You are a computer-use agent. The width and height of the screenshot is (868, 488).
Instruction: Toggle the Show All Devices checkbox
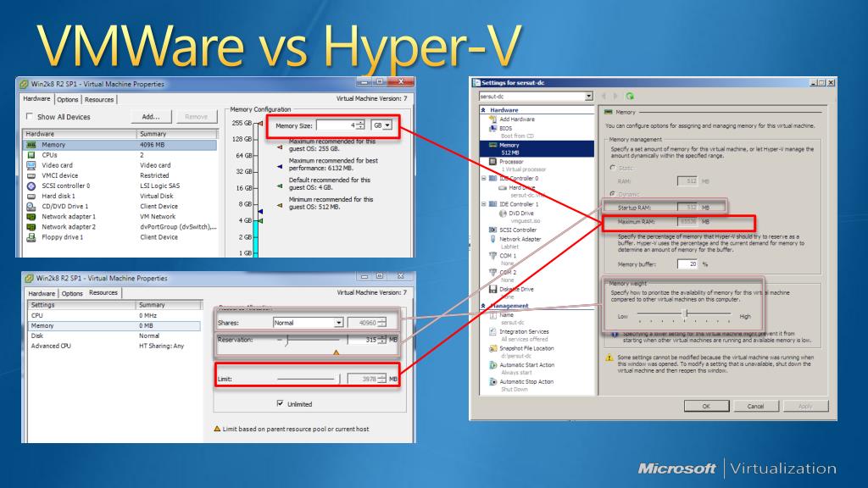pos(30,117)
